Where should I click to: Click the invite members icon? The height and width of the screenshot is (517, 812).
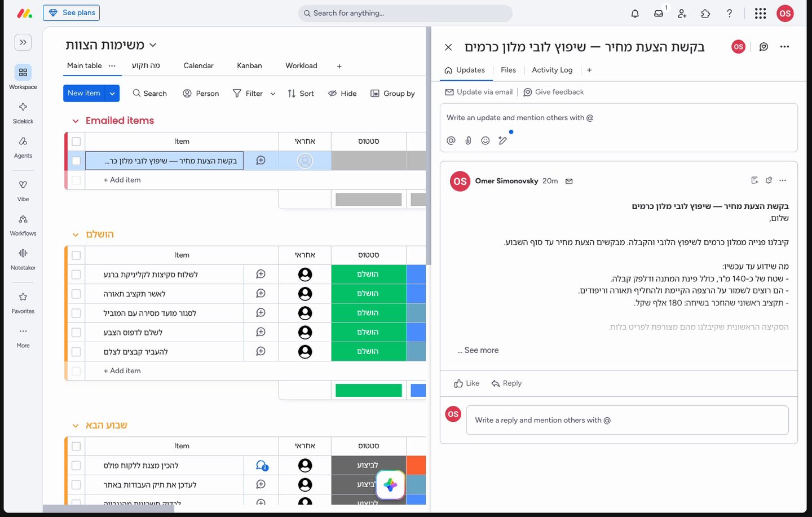682,14
